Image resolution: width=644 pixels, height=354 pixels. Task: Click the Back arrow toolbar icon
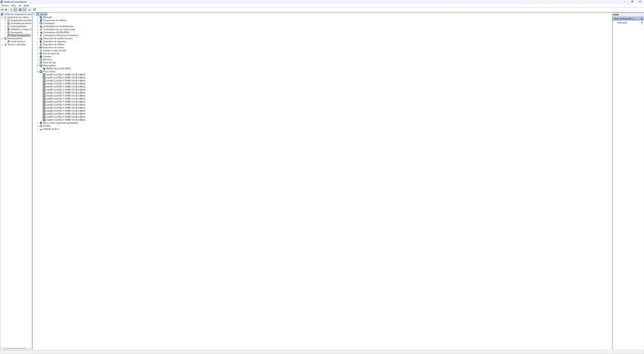click(3, 10)
